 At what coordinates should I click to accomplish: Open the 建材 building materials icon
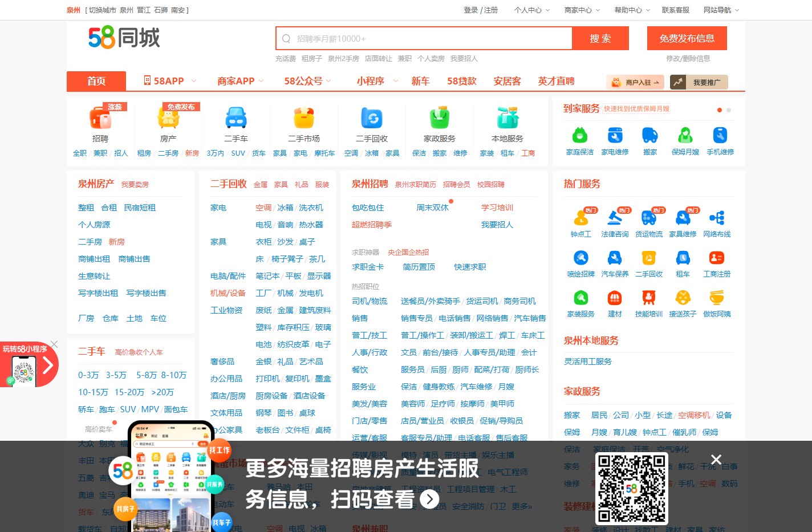coord(615,298)
